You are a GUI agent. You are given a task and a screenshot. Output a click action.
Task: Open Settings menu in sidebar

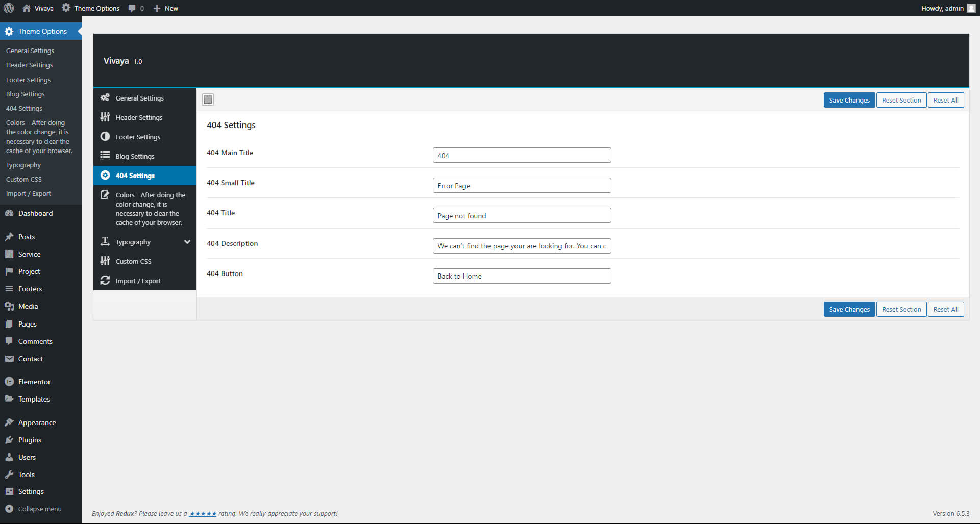pyautogui.click(x=41, y=491)
